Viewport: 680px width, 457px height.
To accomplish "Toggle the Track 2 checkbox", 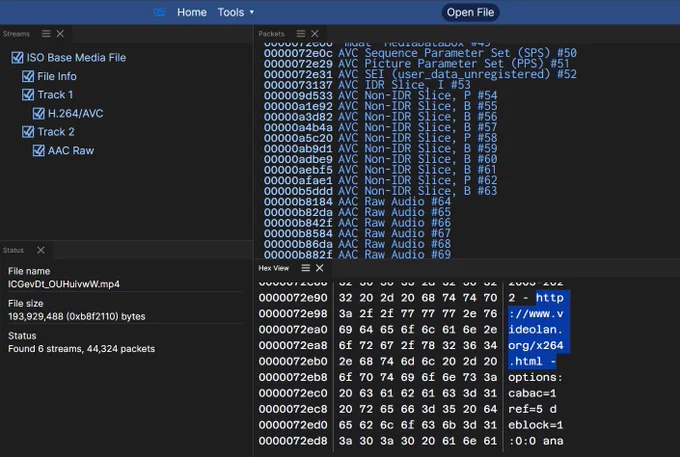I will click(x=28, y=132).
